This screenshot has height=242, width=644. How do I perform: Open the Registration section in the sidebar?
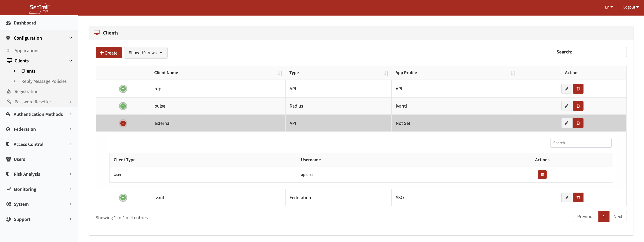pyautogui.click(x=27, y=91)
